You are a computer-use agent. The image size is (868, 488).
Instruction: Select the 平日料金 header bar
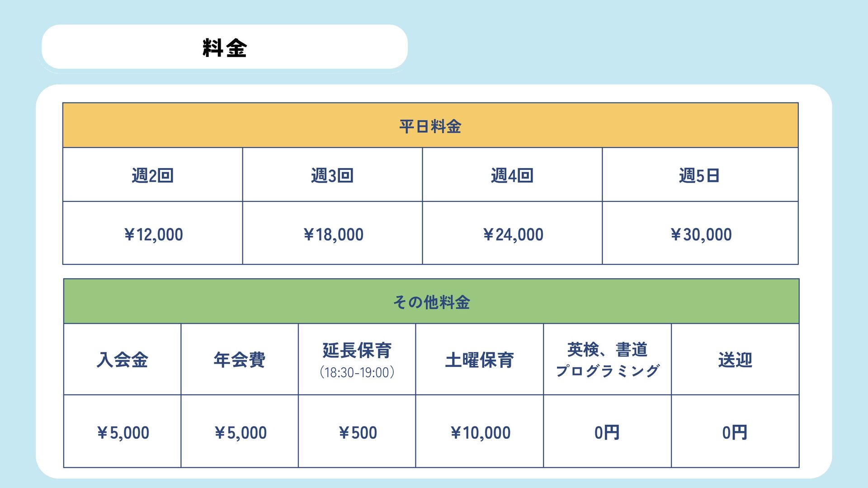pos(430,126)
